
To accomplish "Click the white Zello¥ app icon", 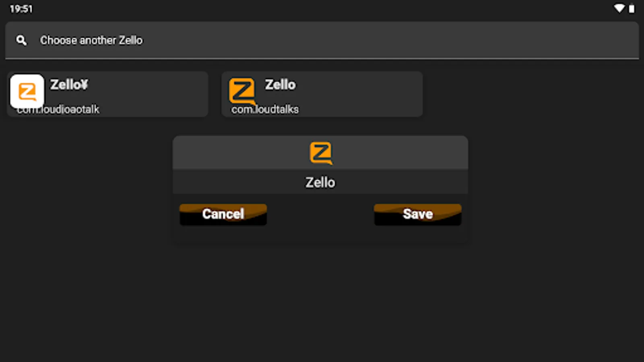I will tap(27, 91).
